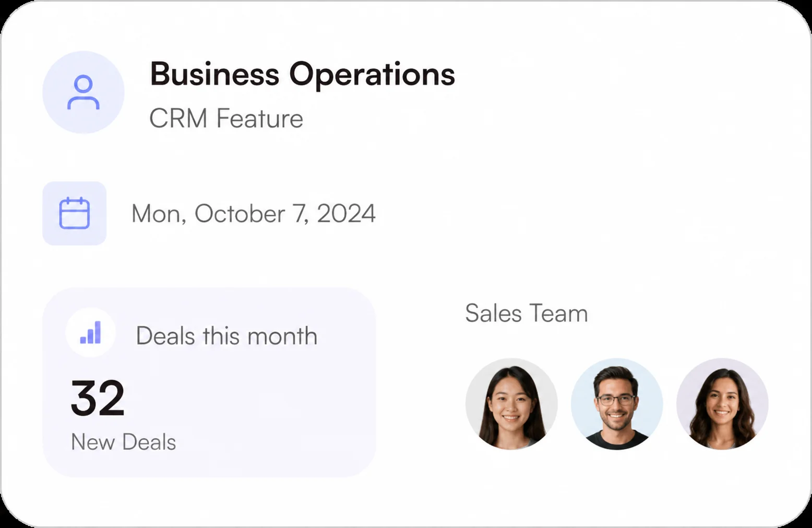This screenshot has width=812, height=528.
Task: Select the first sales team member avatar
Action: tap(511, 404)
